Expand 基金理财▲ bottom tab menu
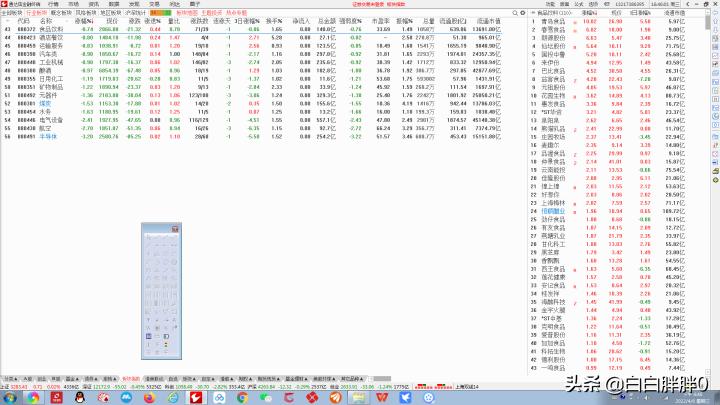 297,379
